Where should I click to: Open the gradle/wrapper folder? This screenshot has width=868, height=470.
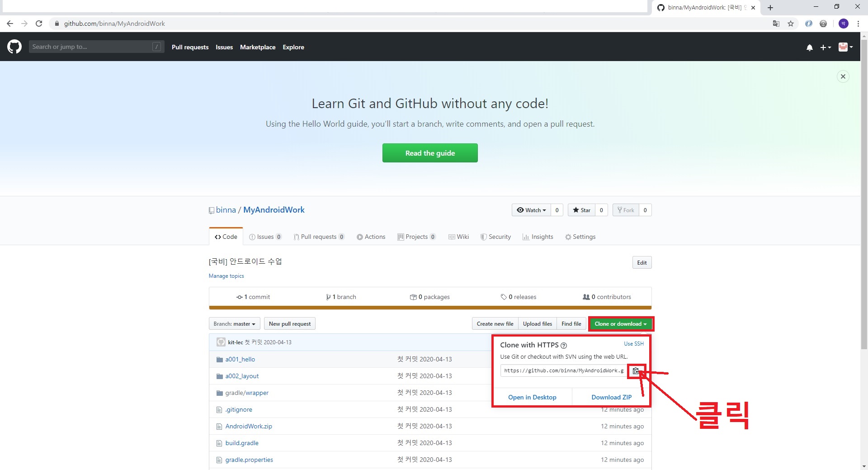pos(247,393)
